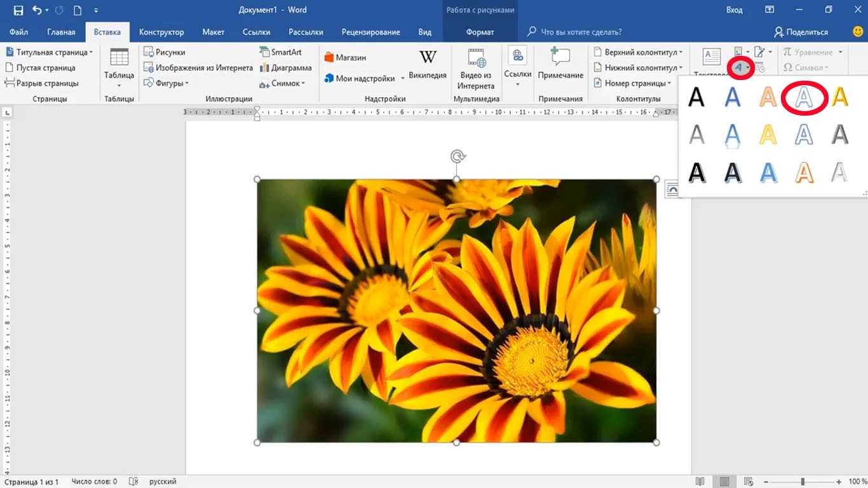Screen dimensions: 868x488
Task: Switch to the Главная tab
Action: tap(61, 32)
